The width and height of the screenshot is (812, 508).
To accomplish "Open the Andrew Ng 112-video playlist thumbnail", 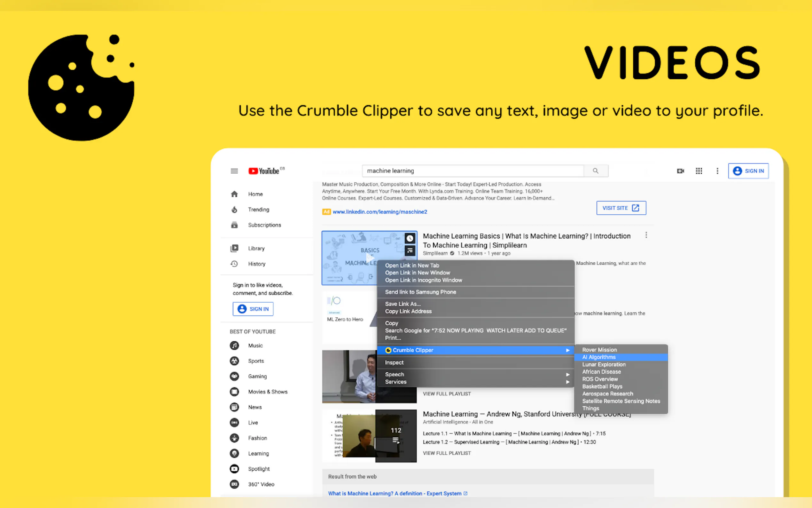I will point(369,436).
